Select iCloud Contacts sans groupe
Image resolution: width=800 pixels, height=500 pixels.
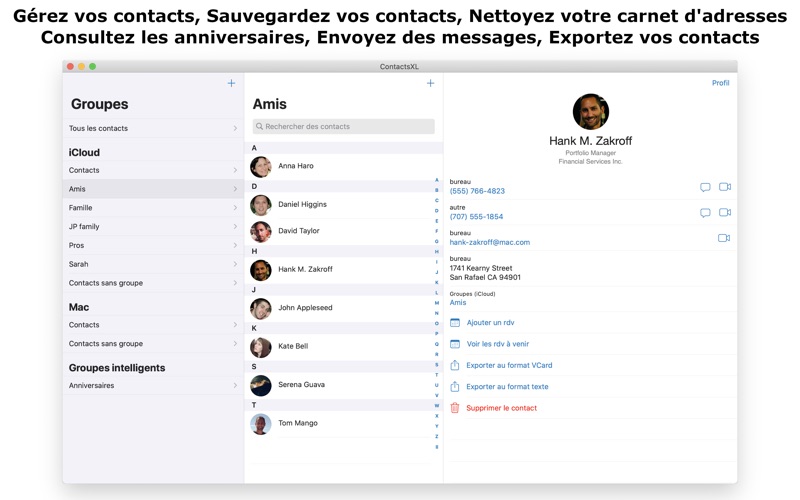pos(153,283)
